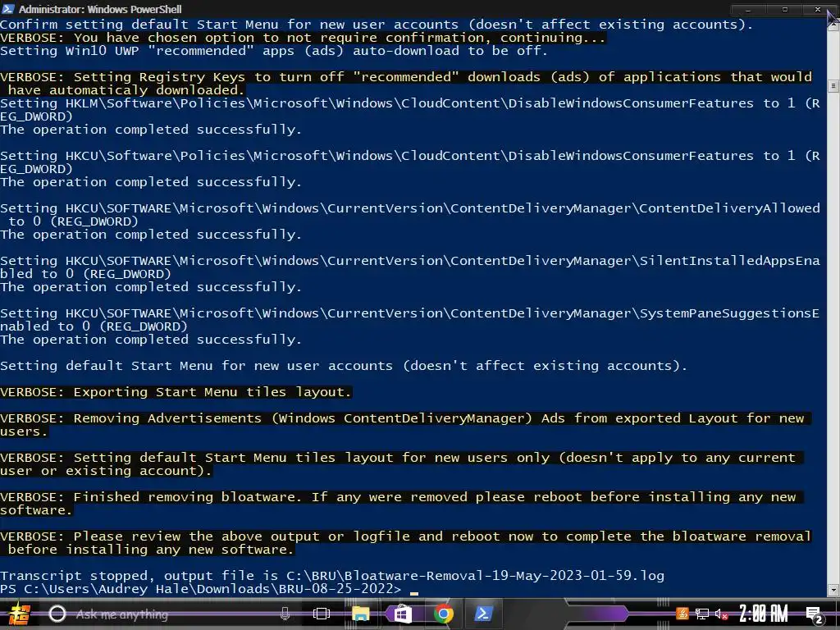The image size is (840, 630).
Task: Open Google Chrome from the taskbar
Action: [443, 614]
